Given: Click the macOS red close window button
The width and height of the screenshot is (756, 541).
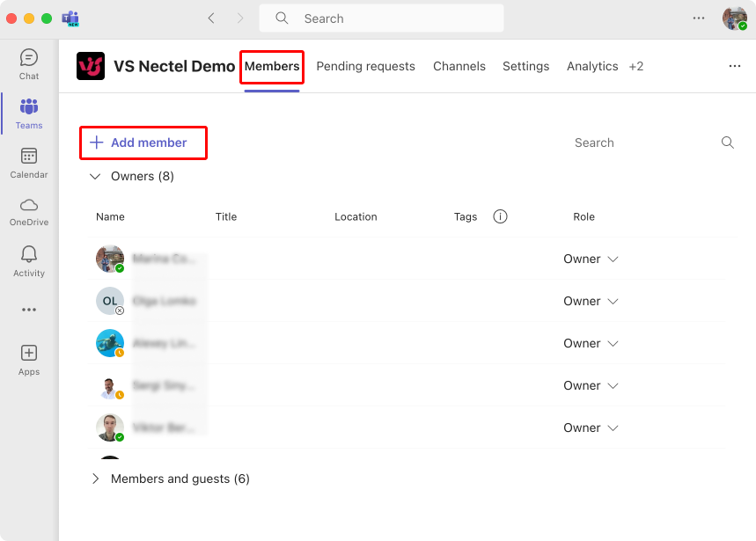Looking at the screenshot, I should point(11,18).
